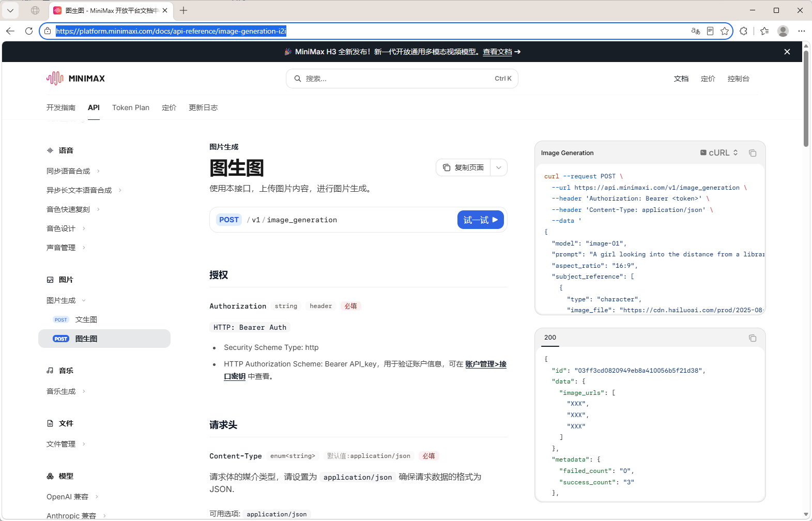Open the 更新日志 tab

[x=203, y=108]
